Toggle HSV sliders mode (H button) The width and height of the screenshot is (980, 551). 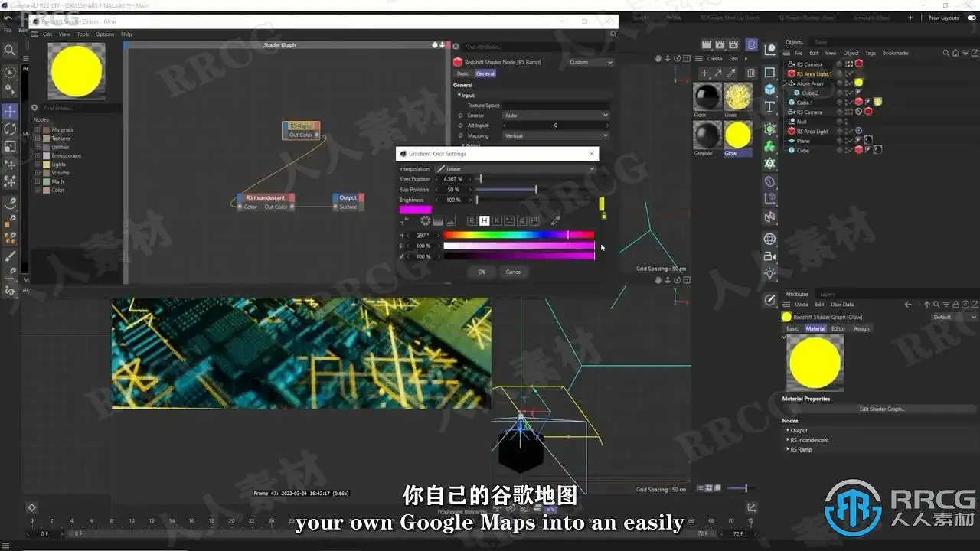[484, 220]
